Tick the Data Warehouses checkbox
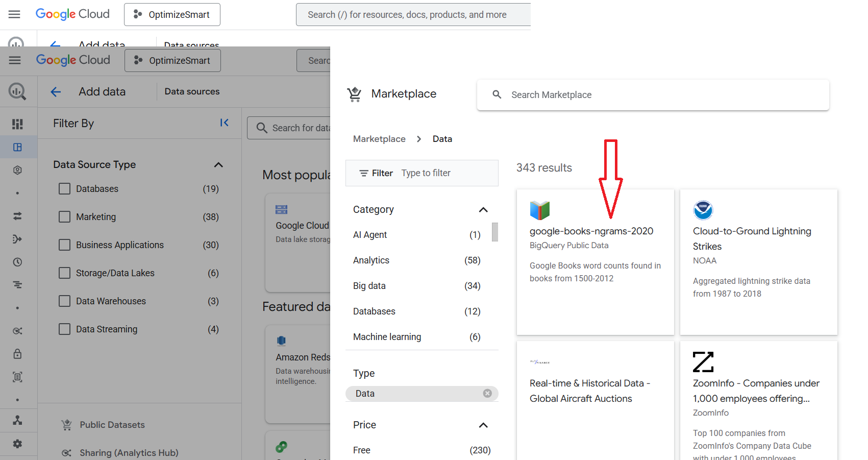868x460 pixels. (64, 301)
